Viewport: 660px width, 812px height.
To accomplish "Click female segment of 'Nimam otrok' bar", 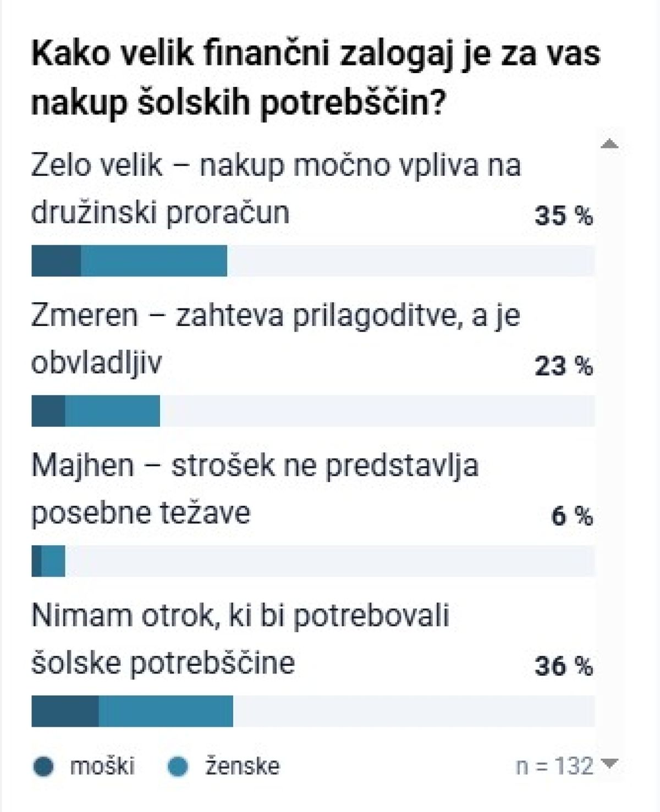I will 166,711.
